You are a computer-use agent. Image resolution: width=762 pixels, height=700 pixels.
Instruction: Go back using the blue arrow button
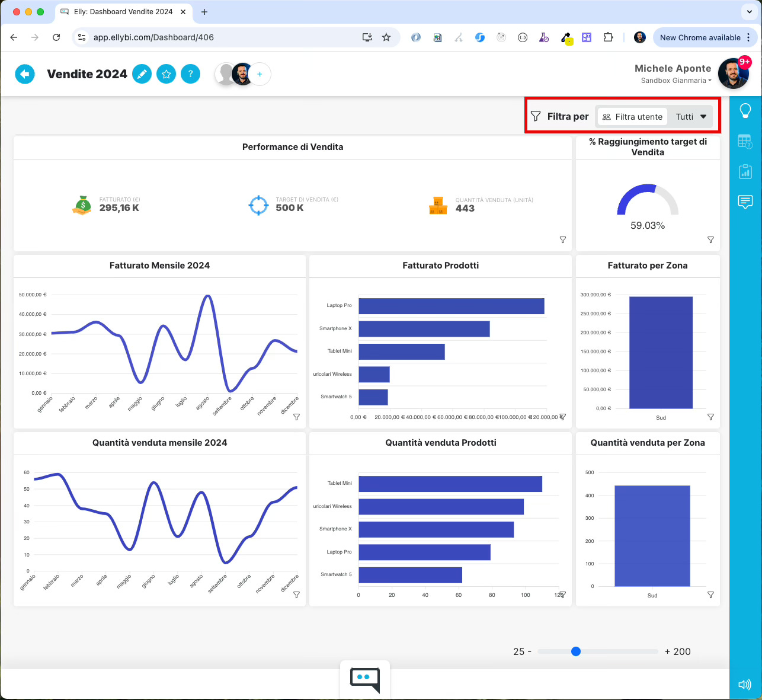24,74
